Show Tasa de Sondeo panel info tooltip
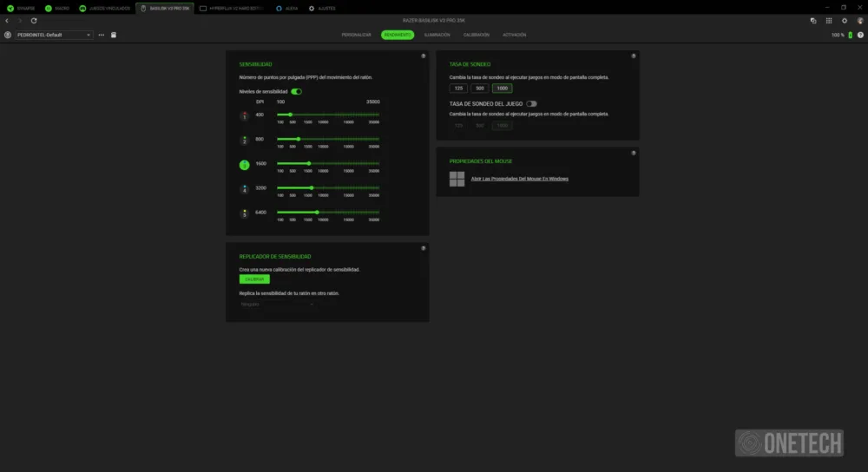868x472 pixels. [x=634, y=56]
